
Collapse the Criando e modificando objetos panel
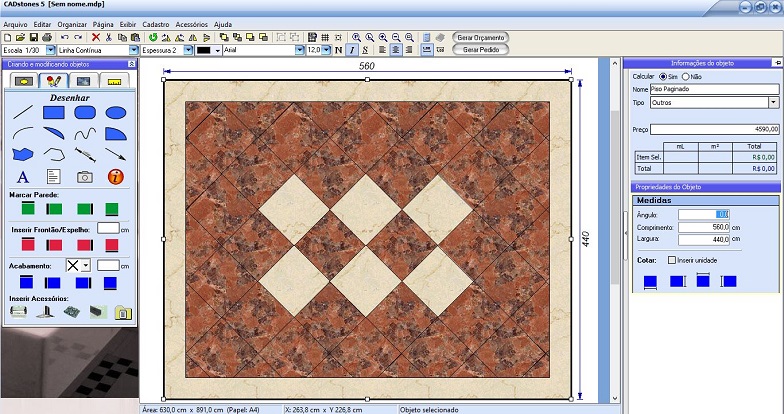132,64
